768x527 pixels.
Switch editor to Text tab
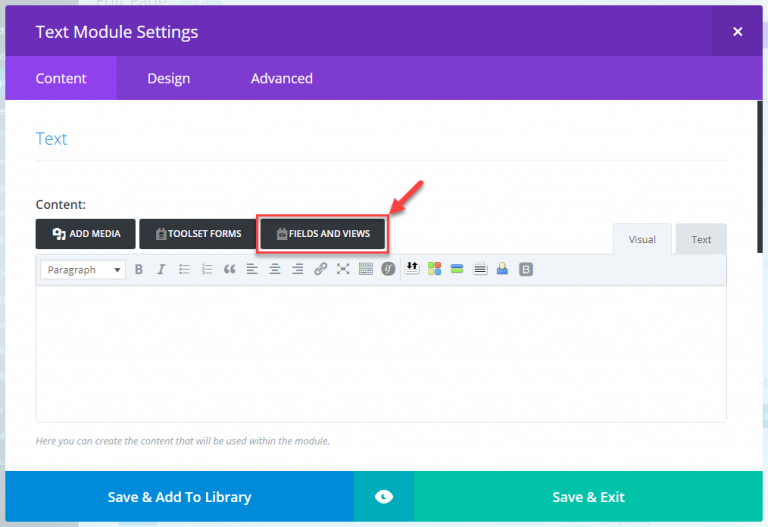[x=701, y=240]
